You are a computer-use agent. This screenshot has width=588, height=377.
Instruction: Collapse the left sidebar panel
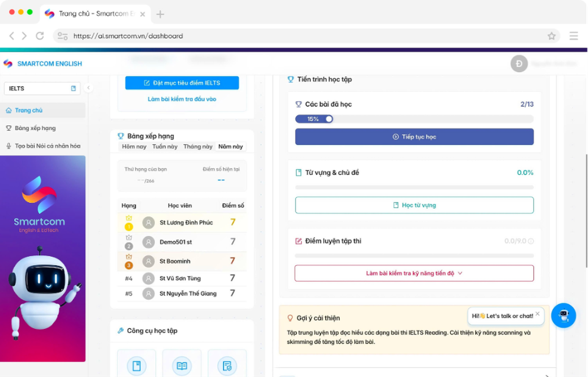88,88
